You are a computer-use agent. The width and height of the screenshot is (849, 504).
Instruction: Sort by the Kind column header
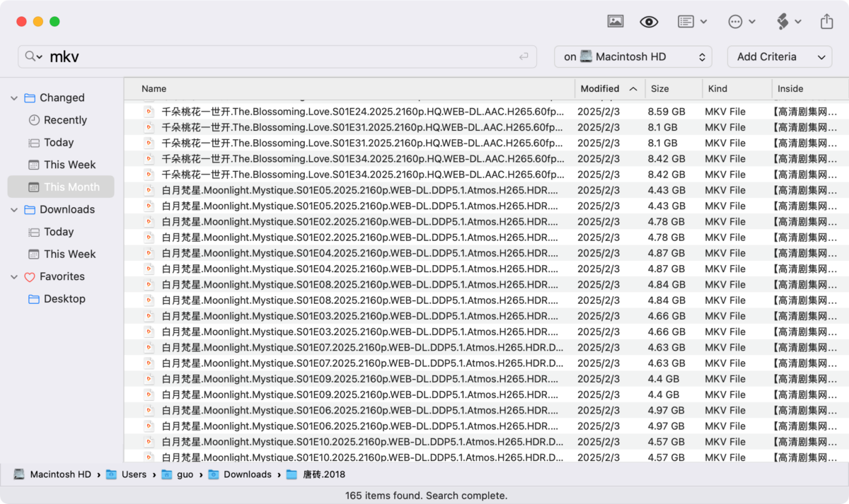737,89
